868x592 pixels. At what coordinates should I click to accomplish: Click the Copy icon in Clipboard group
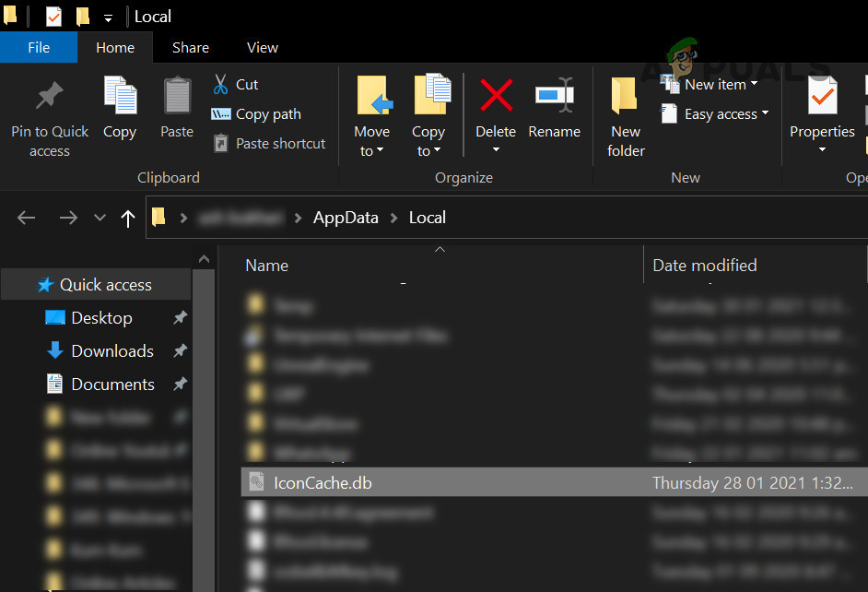120,95
